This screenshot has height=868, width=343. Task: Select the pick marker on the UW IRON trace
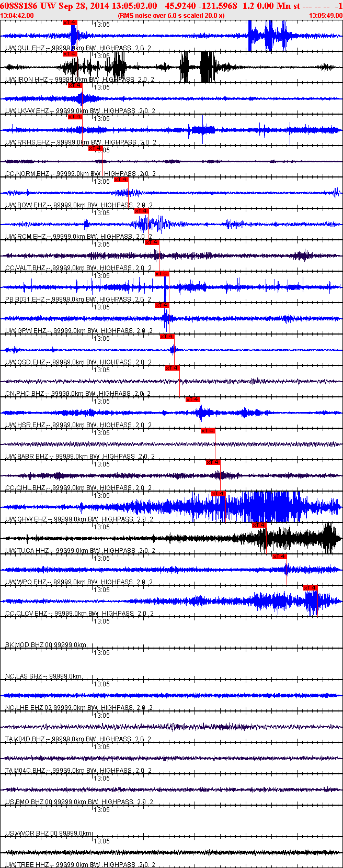tap(70, 54)
